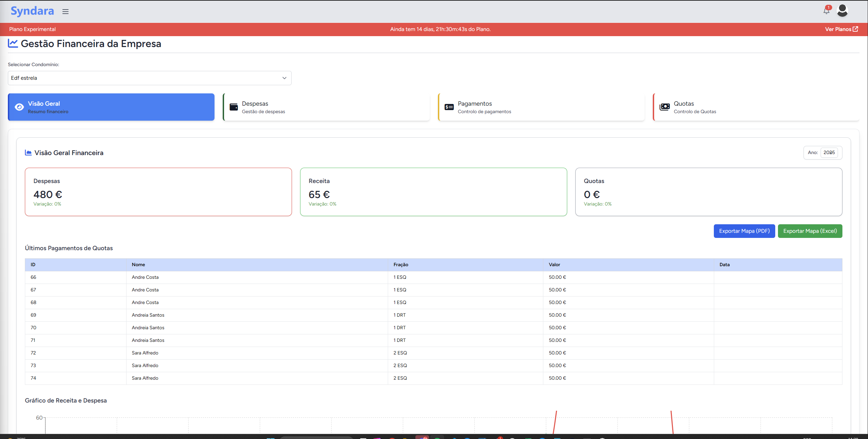Click Exportar Mapa (Excel) button
This screenshot has width=868, height=439.
tap(810, 231)
